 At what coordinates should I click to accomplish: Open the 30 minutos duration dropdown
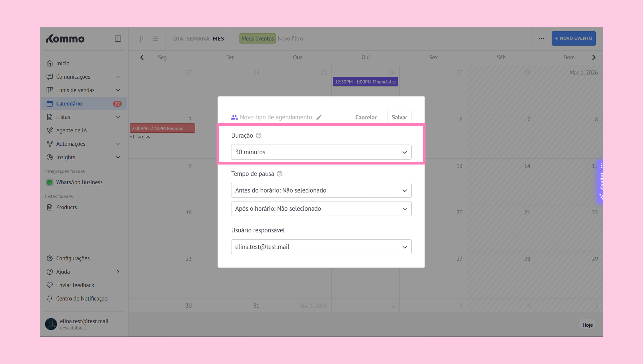pos(321,152)
